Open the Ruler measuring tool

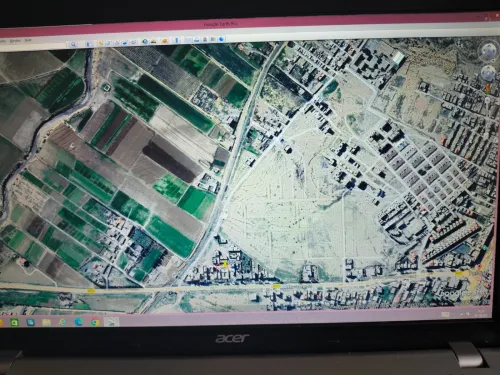(x=177, y=41)
